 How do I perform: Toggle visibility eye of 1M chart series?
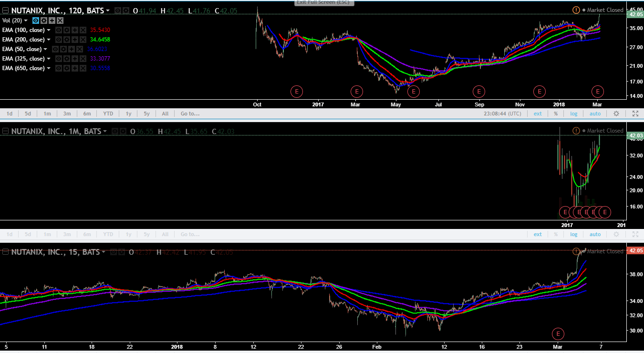tap(115, 131)
